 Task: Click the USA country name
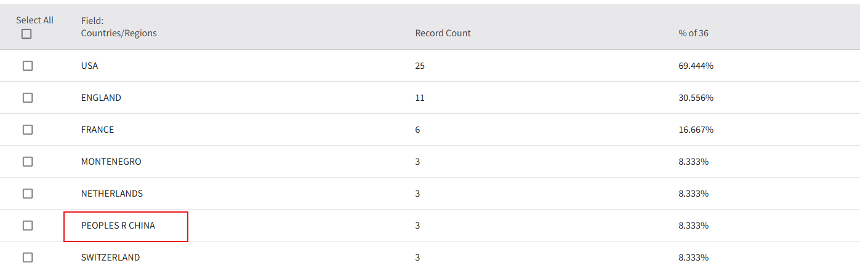89,66
